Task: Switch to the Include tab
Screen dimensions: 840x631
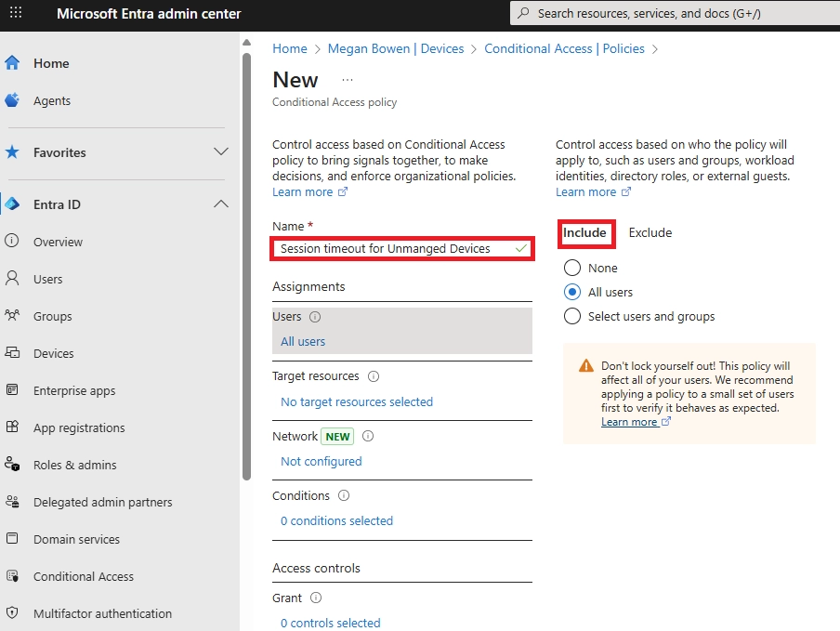Action: (584, 232)
